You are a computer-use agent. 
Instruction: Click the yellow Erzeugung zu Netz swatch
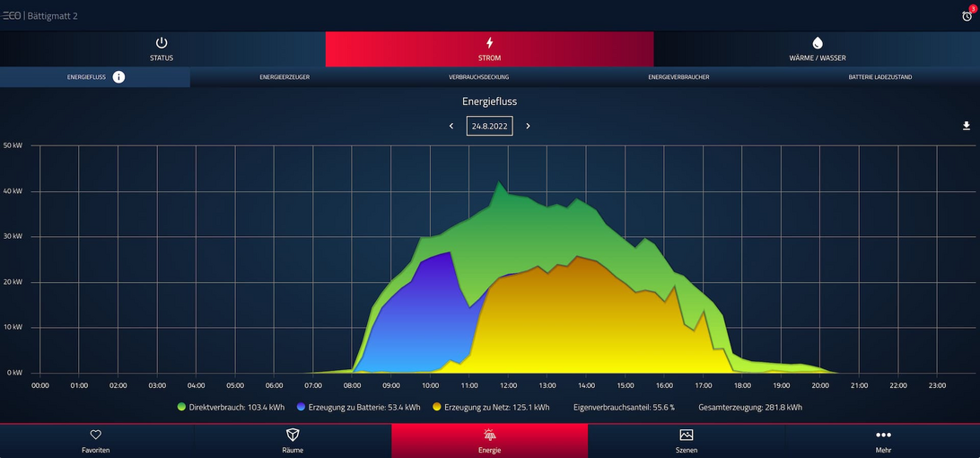pos(437,407)
